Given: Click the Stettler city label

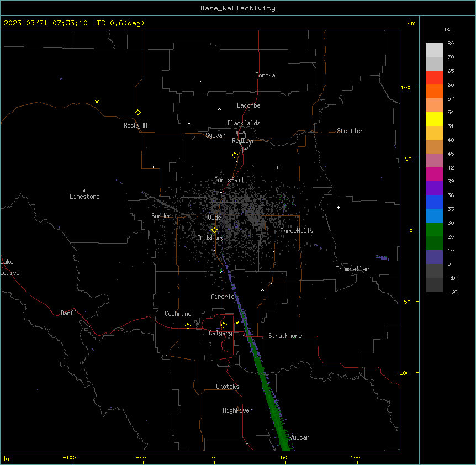Looking at the screenshot, I should click(x=350, y=131).
